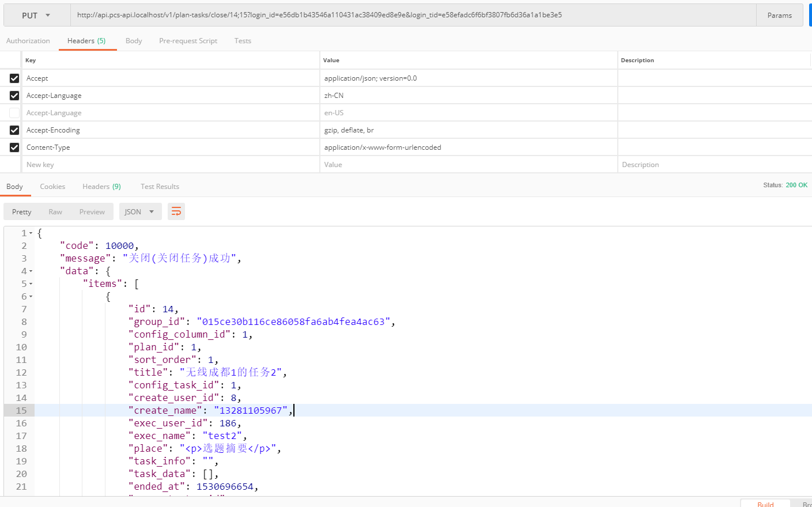Switch response view to Raw
Image resolution: width=812 pixels, height=507 pixels.
pos(55,212)
